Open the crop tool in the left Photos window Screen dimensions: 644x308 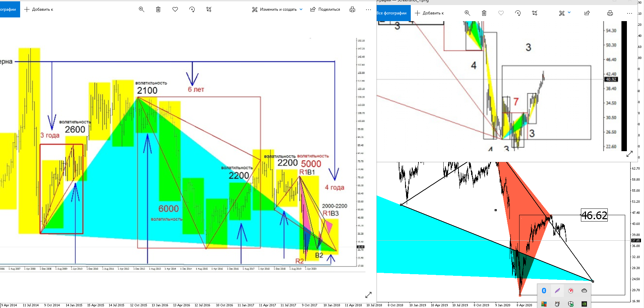(209, 9)
